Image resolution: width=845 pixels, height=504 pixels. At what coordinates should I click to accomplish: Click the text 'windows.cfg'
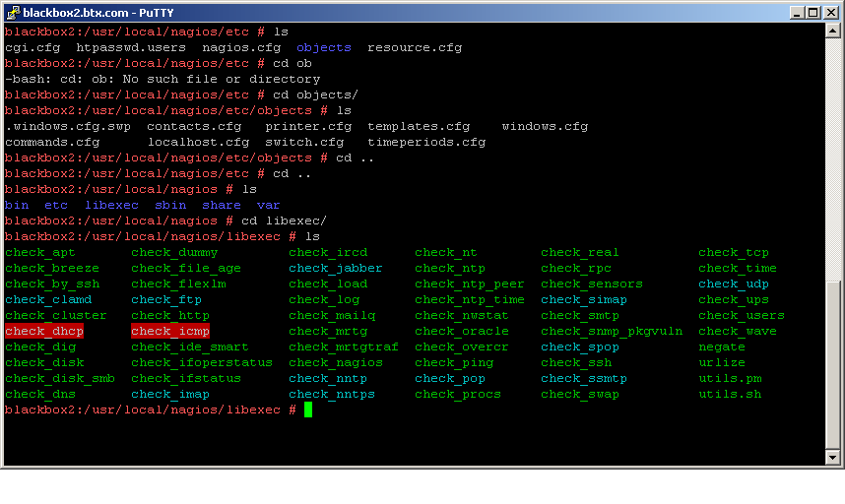click(545, 127)
